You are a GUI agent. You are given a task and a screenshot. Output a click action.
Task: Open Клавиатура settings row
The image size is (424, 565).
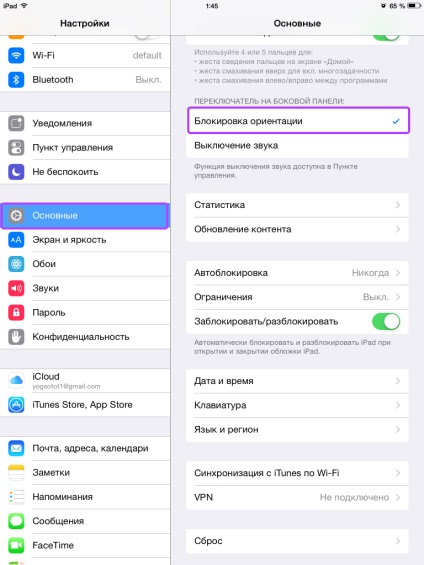[297, 405]
